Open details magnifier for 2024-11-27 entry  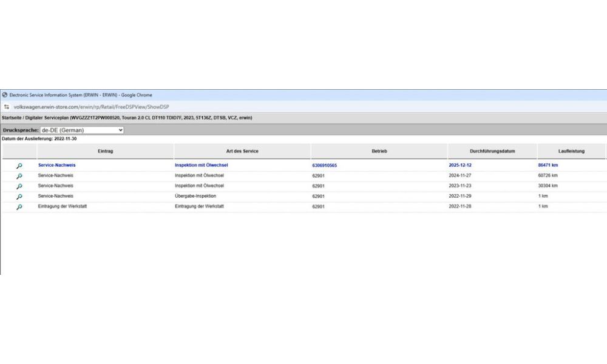[x=19, y=176]
